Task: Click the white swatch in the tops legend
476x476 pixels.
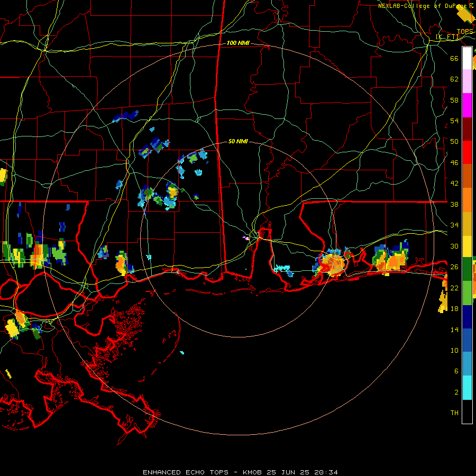Action: 467,58
